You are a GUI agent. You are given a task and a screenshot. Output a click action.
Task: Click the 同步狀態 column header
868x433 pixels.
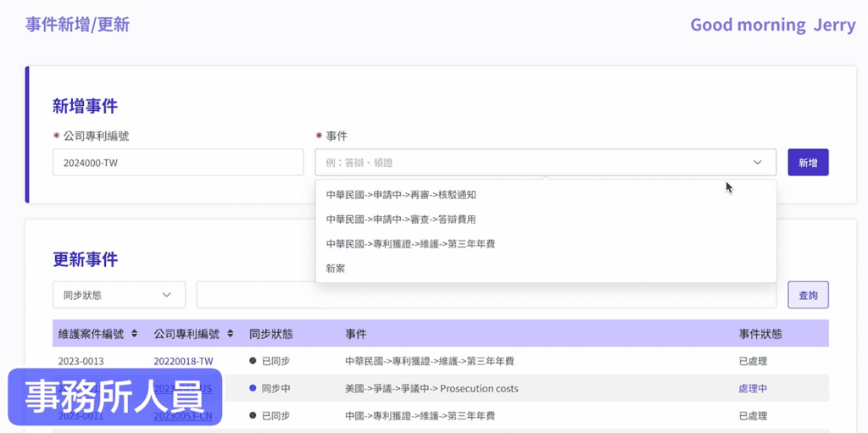[x=271, y=335]
